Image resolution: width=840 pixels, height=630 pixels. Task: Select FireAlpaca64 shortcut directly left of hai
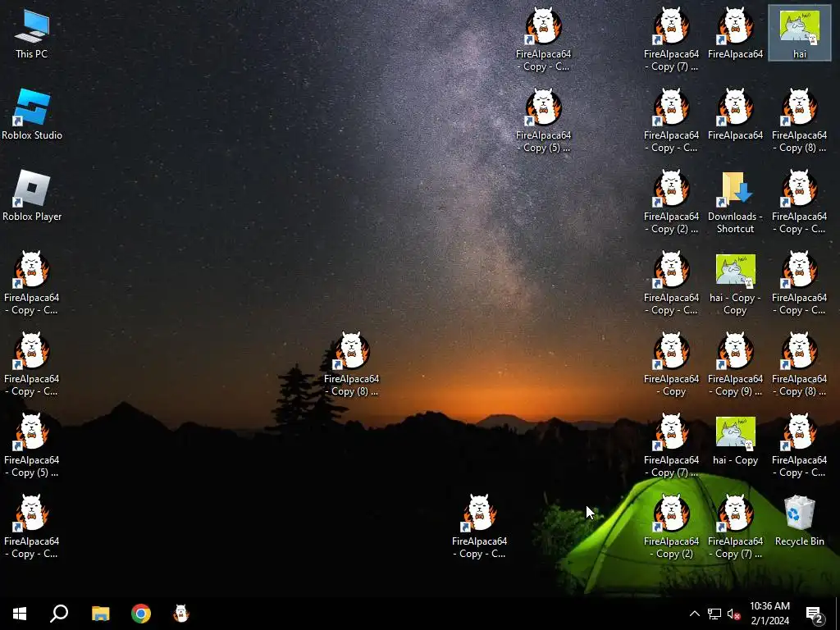pyautogui.click(x=735, y=33)
